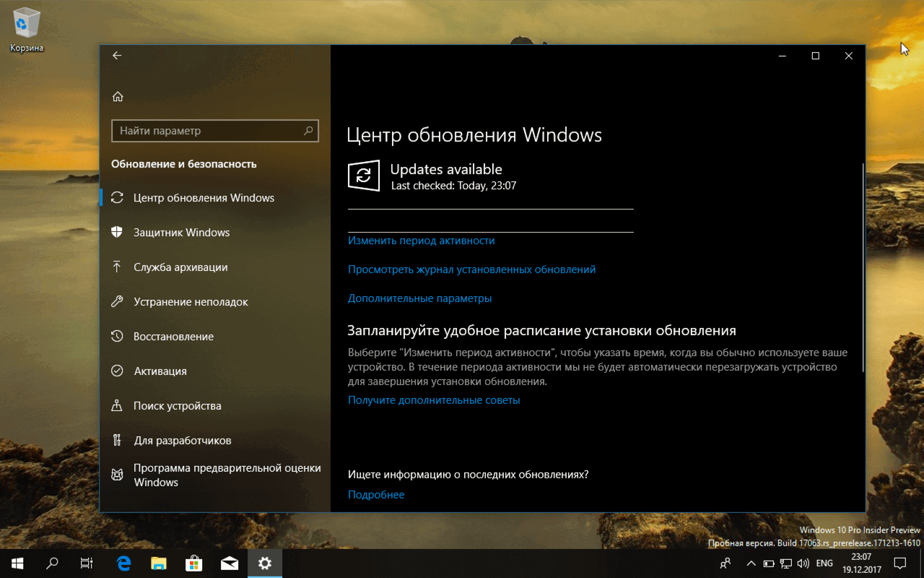Select Центр обновления Windows in the sidebar
This screenshot has width=924, height=578.
pyautogui.click(x=215, y=197)
